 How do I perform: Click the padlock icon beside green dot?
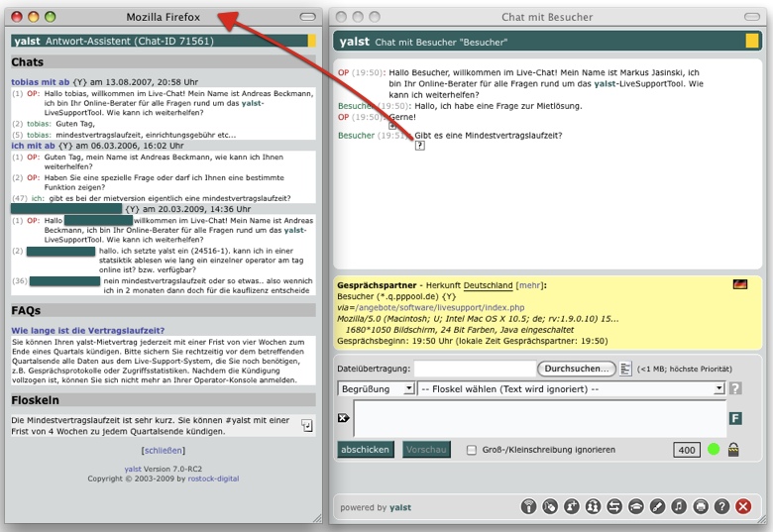tap(733, 449)
